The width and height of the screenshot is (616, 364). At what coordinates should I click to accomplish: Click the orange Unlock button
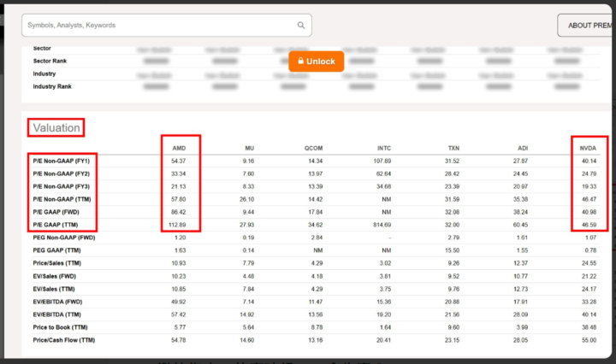317,62
